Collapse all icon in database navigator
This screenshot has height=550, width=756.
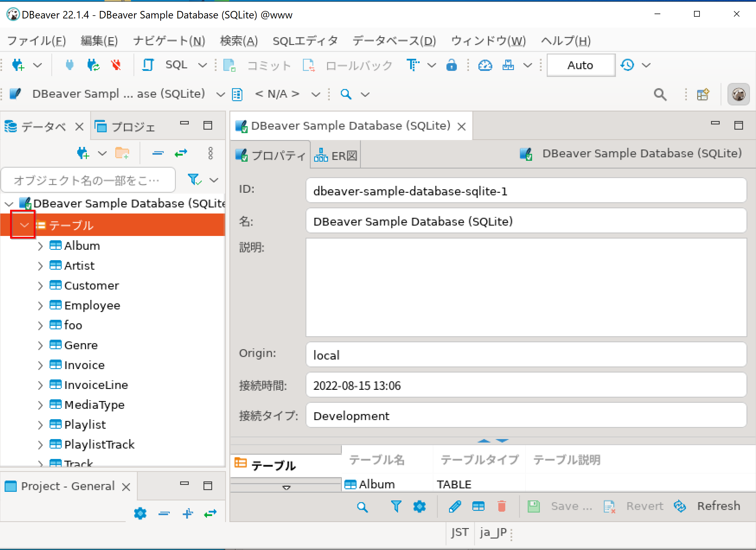pos(158,153)
